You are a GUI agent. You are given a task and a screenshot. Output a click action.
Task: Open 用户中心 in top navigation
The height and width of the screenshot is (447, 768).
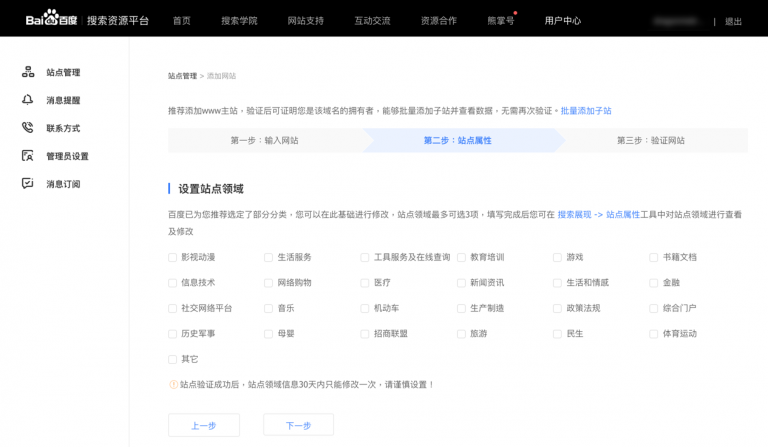(x=563, y=20)
